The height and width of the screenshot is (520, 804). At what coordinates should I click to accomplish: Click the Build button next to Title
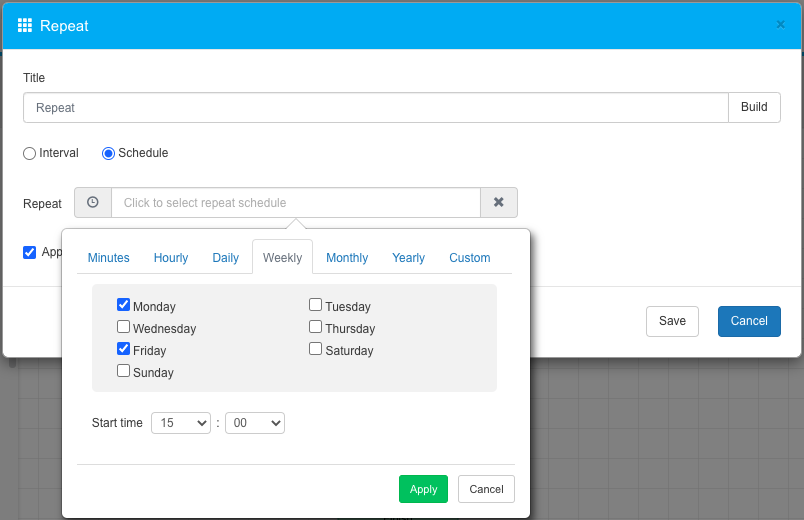754,108
